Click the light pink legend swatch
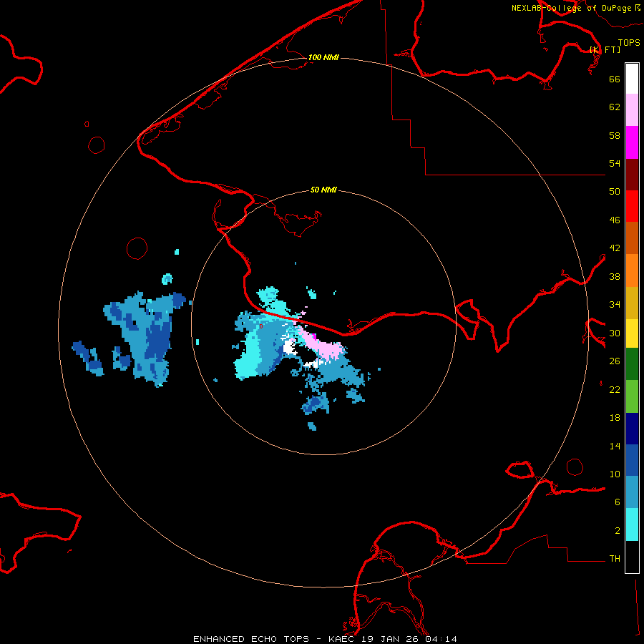Viewport: 644px width, 644px height. [632, 110]
